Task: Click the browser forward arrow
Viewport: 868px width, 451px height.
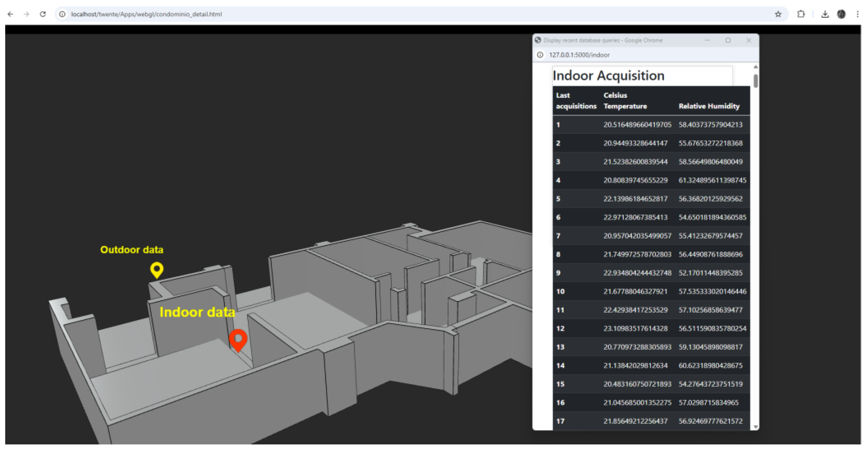Action: coord(27,14)
